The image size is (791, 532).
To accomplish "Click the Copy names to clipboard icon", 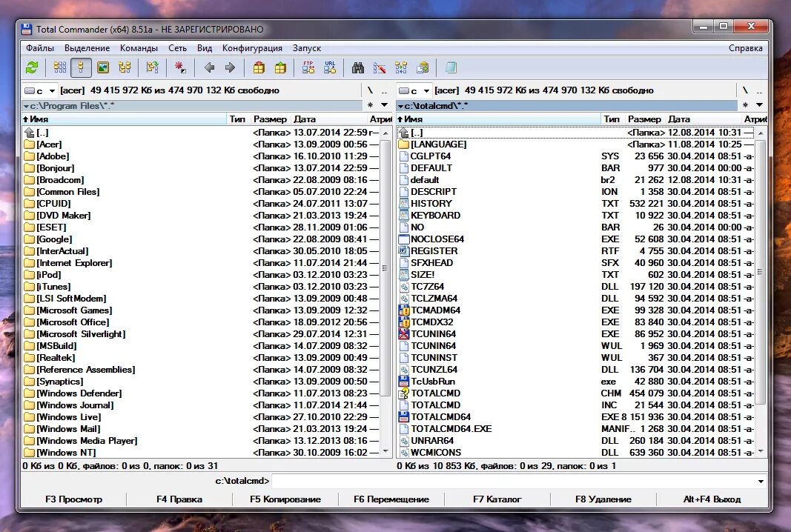I will [x=423, y=67].
